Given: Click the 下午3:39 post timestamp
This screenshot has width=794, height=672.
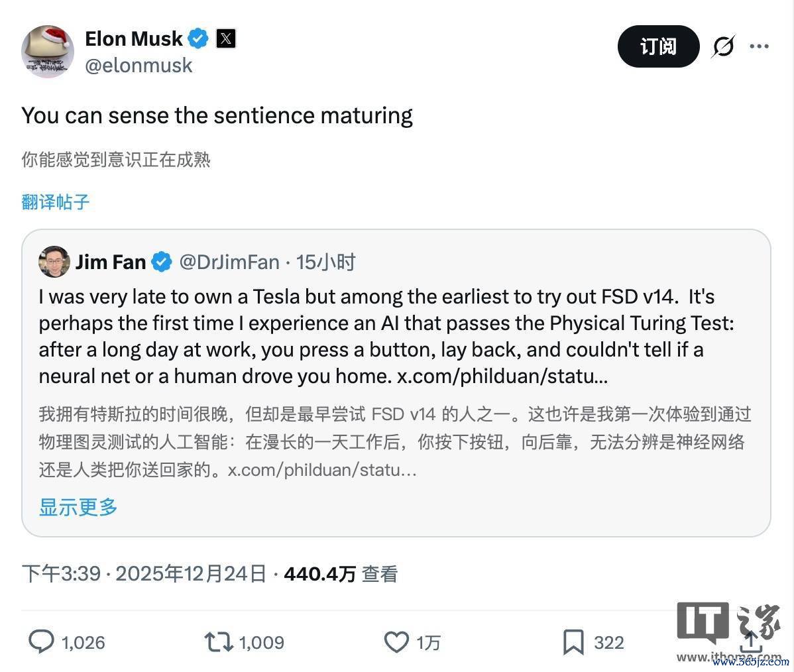Looking at the screenshot, I should 61,574.
